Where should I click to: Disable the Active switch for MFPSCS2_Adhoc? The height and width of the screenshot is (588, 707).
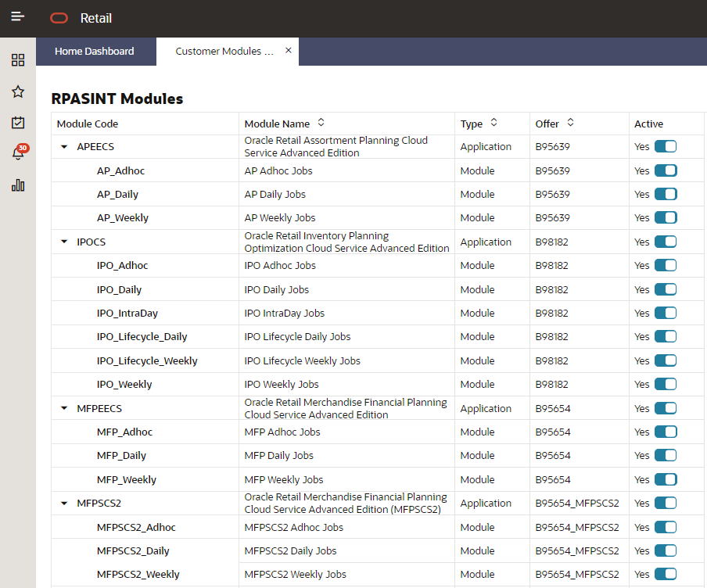(666, 527)
